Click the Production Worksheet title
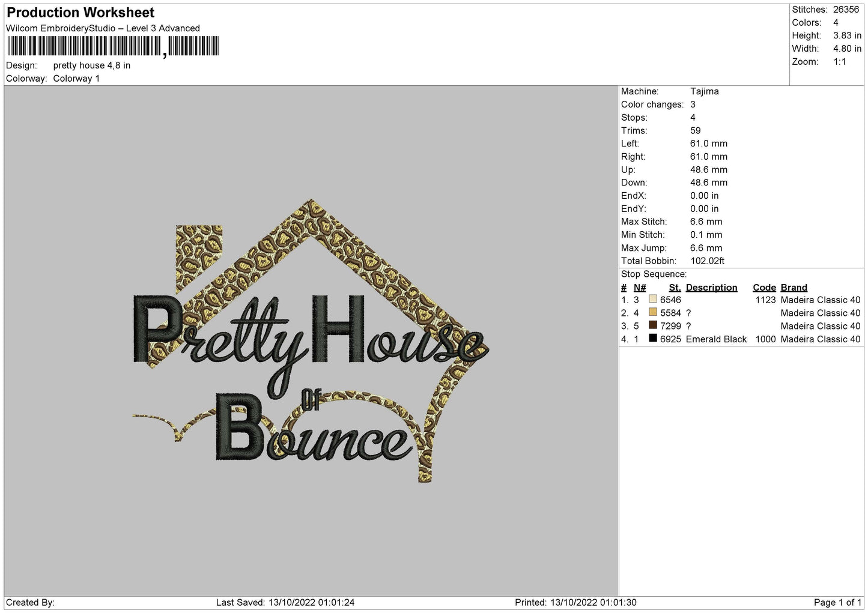Viewport: 868px width, 613px height. click(80, 13)
